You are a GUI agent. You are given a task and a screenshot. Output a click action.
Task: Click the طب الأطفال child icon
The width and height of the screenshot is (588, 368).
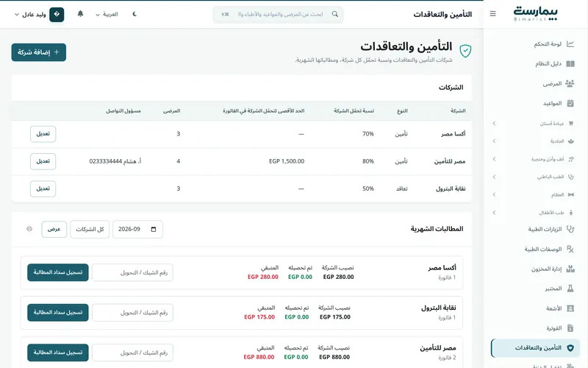[x=571, y=213]
